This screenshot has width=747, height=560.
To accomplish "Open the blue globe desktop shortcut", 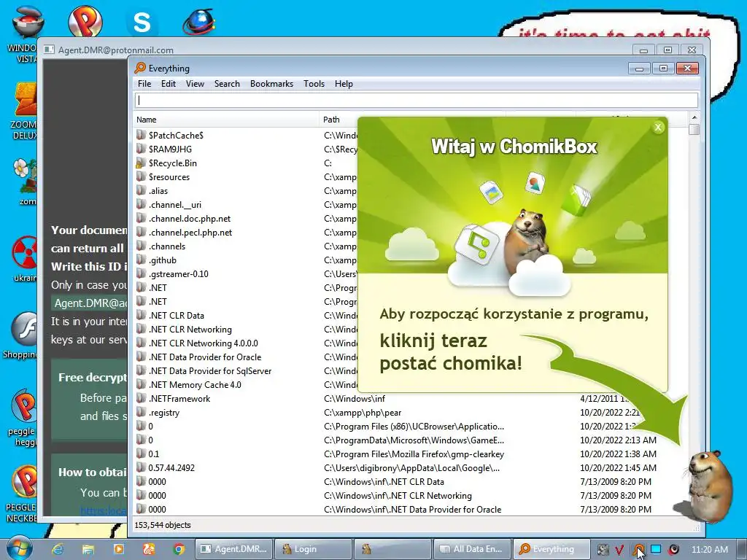I will click(x=199, y=21).
